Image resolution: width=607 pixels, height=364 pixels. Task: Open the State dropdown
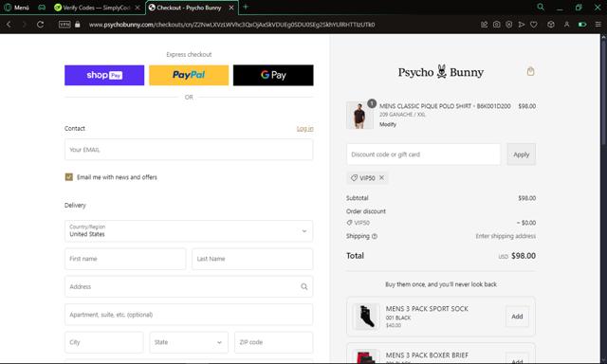click(x=189, y=342)
